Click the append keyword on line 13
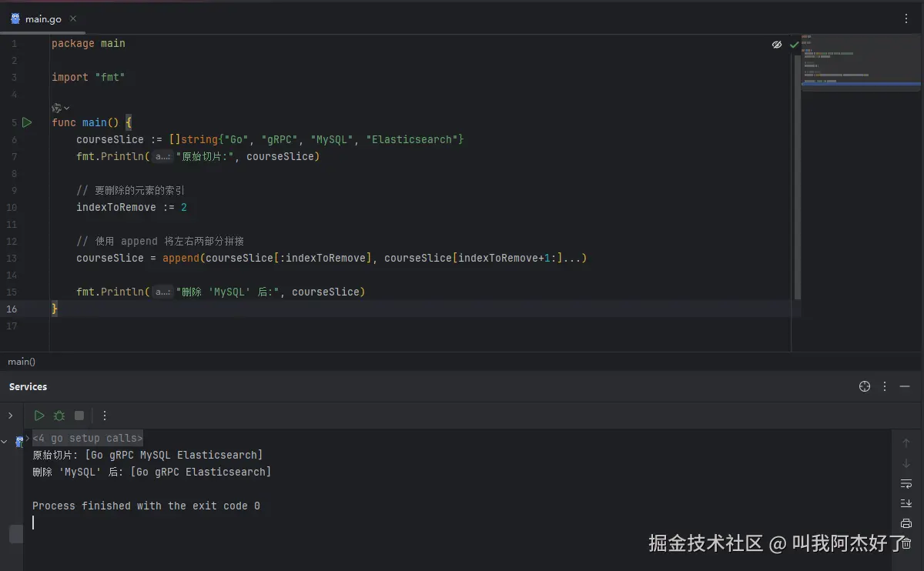Screen dimensions: 924x571 [x=181, y=258]
